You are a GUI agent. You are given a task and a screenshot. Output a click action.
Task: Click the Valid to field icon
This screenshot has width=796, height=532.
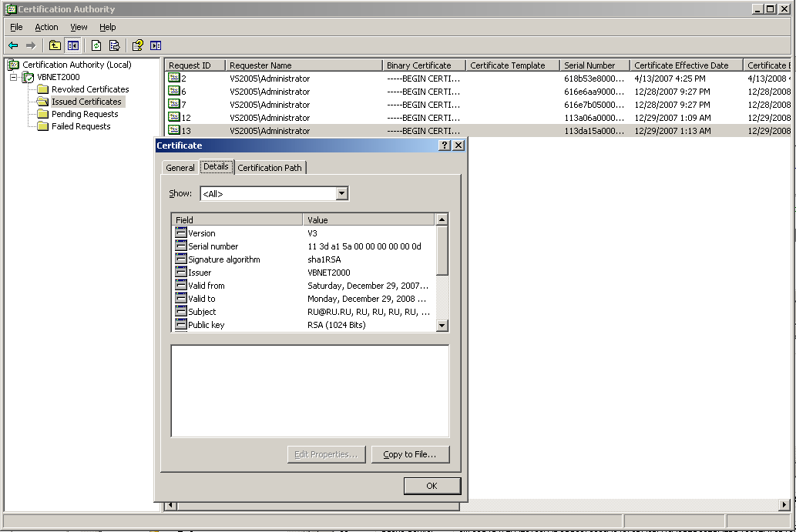tap(181, 299)
